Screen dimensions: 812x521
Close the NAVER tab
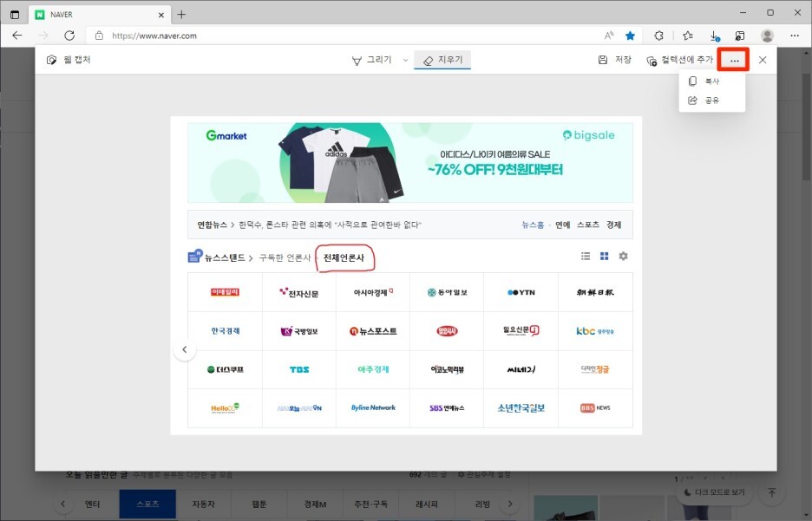pyautogui.click(x=161, y=15)
